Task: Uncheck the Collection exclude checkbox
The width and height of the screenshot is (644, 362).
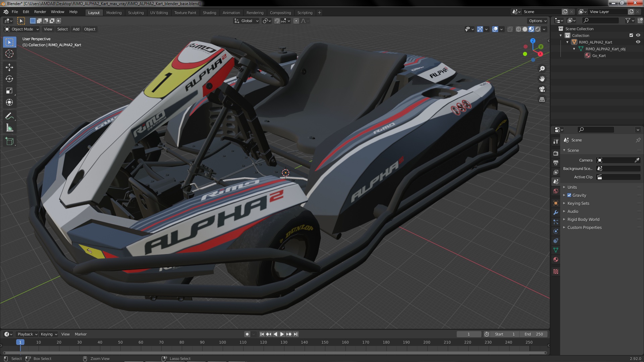Action: 631,35
